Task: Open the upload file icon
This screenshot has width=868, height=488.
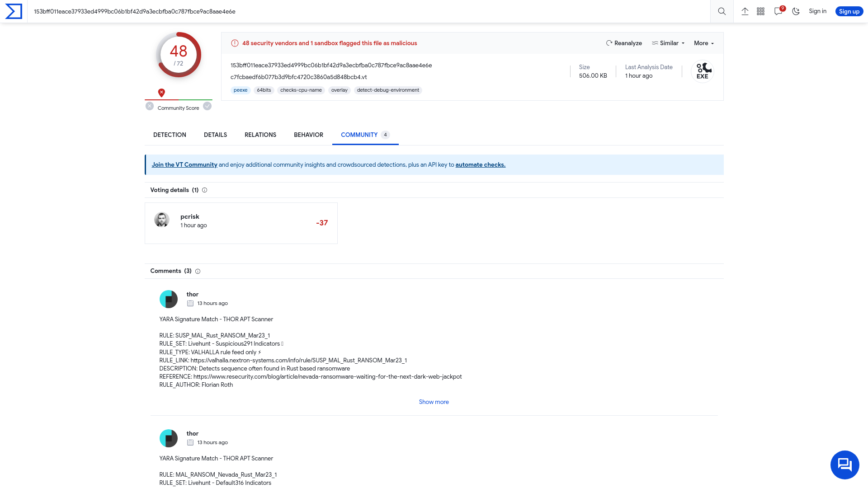Action: [x=745, y=11]
